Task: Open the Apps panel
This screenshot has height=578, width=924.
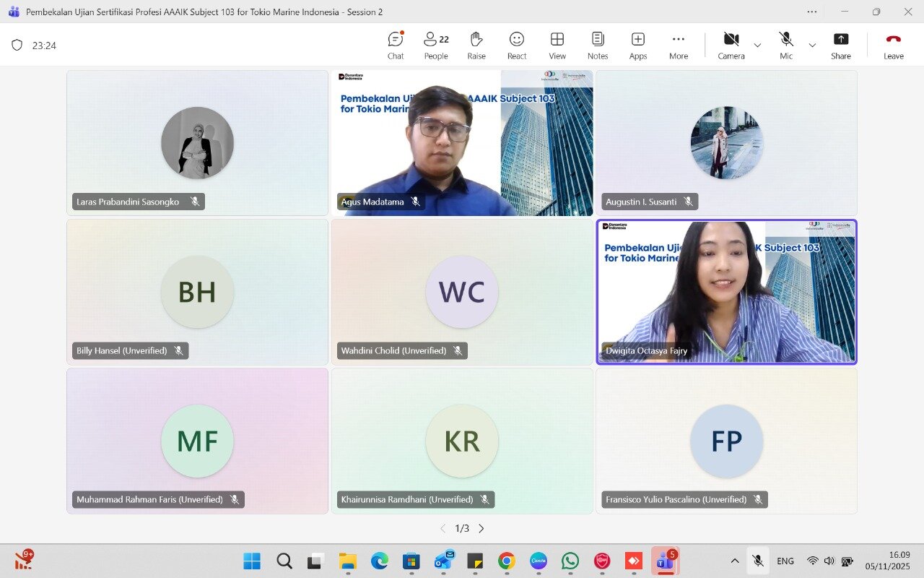Action: pyautogui.click(x=638, y=45)
